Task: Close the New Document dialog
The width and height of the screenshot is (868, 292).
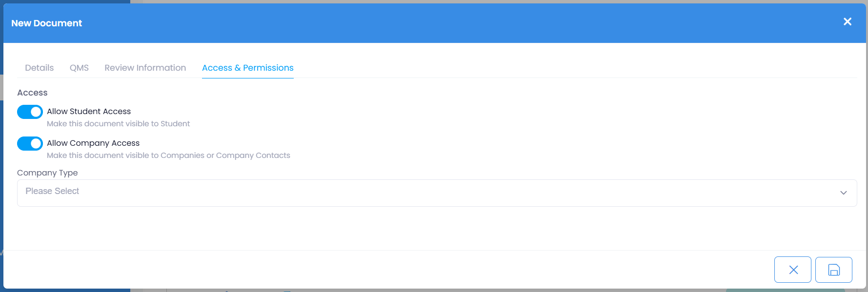Action: click(x=848, y=22)
